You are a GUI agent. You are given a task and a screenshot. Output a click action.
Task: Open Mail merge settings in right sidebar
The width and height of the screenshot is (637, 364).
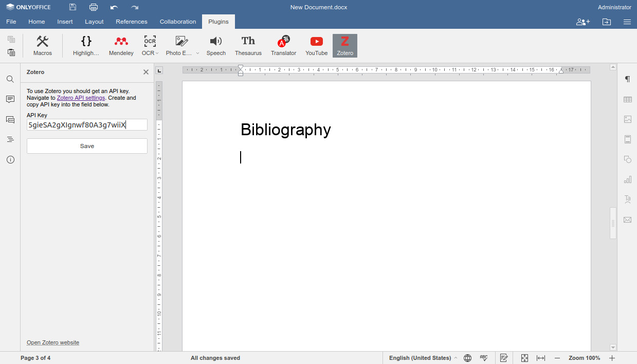(x=628, y=220)
